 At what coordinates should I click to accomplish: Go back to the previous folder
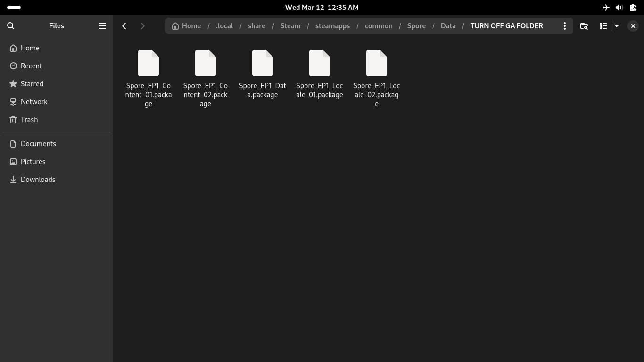coord(124,26)
